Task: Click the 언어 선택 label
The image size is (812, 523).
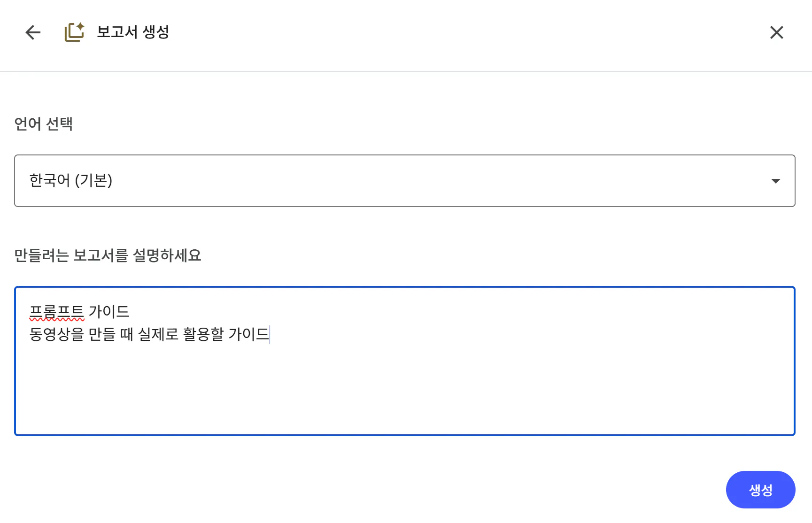Action: point(44,124)
